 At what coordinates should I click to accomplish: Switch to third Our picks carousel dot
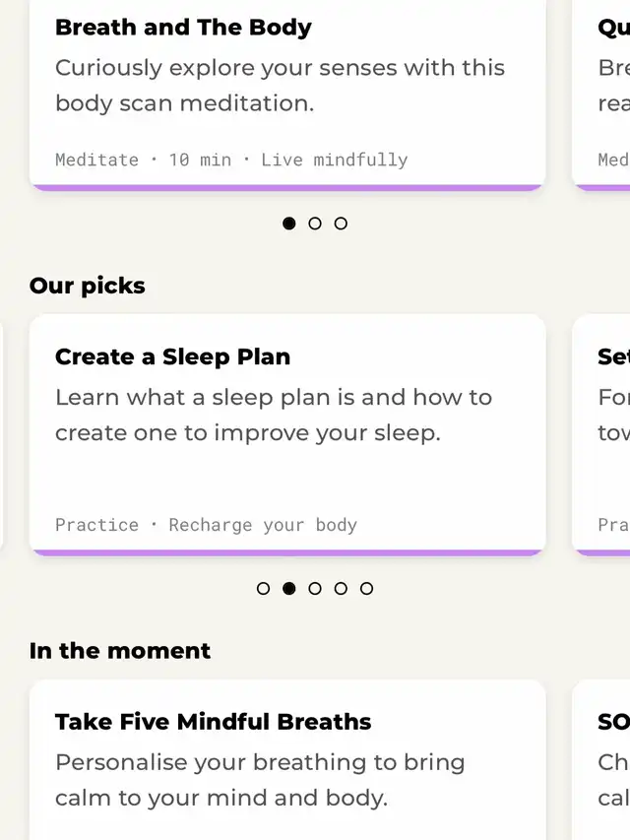[x=315, y=589]
